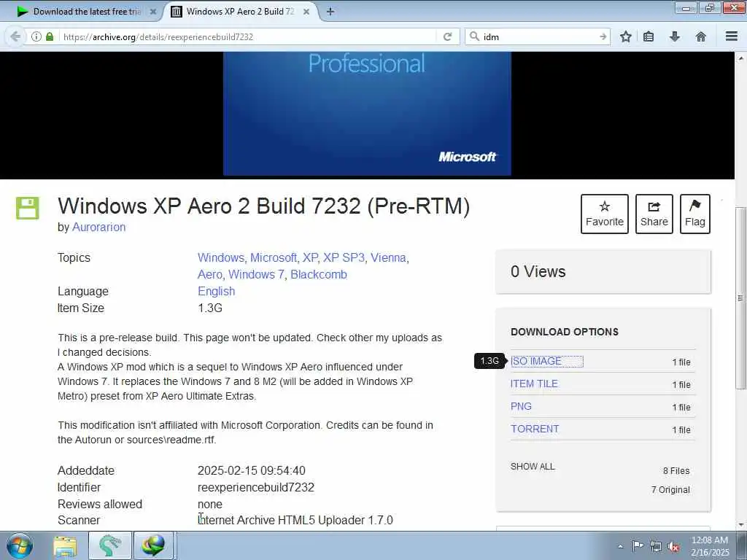747x560 pixels.
Task: Open the Blackcomb topic link
Action: 319,274
